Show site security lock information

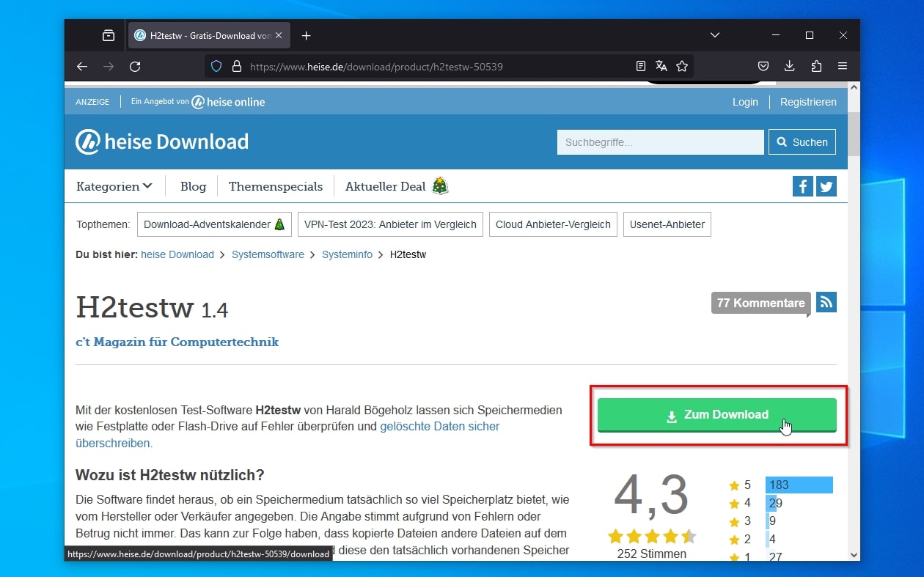[236, 66]
